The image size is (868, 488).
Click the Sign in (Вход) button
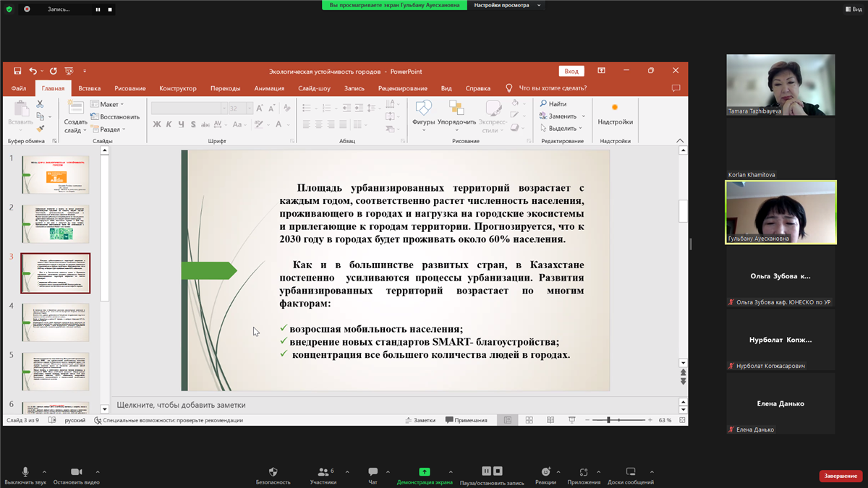pos(571,71)
